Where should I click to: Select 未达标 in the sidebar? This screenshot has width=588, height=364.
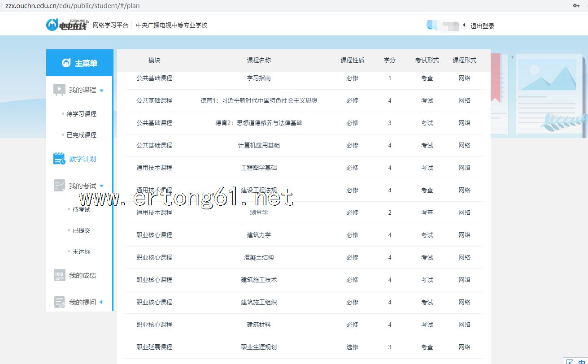(x=81, y=251)
